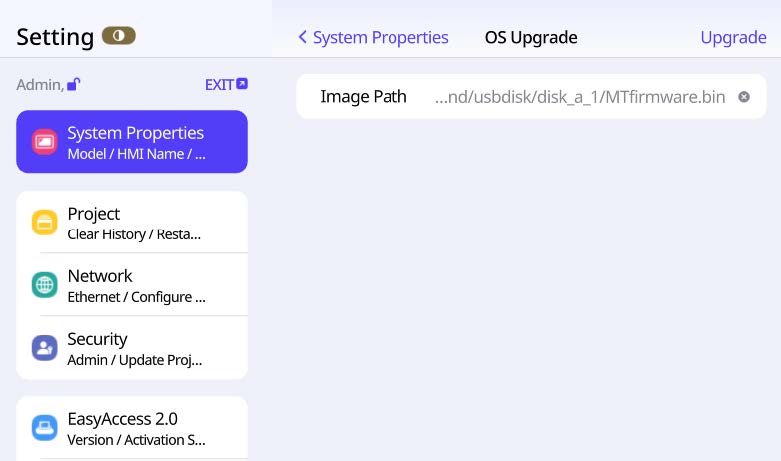Screen dimensions: 781x461
Task: Go back to System Properties
Action: tap(373, 38)
